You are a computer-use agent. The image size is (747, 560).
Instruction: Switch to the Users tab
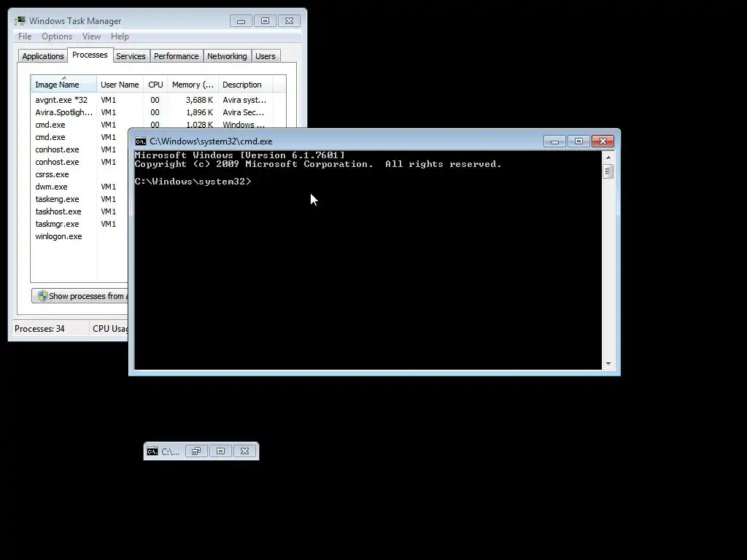[266, 56]
